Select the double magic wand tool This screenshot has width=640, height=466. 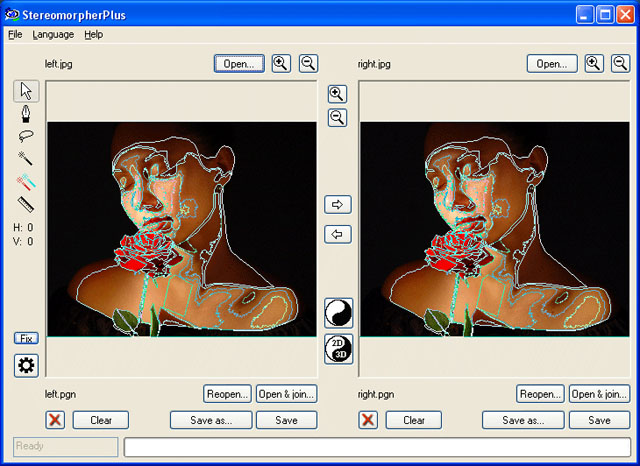point(26,183)
